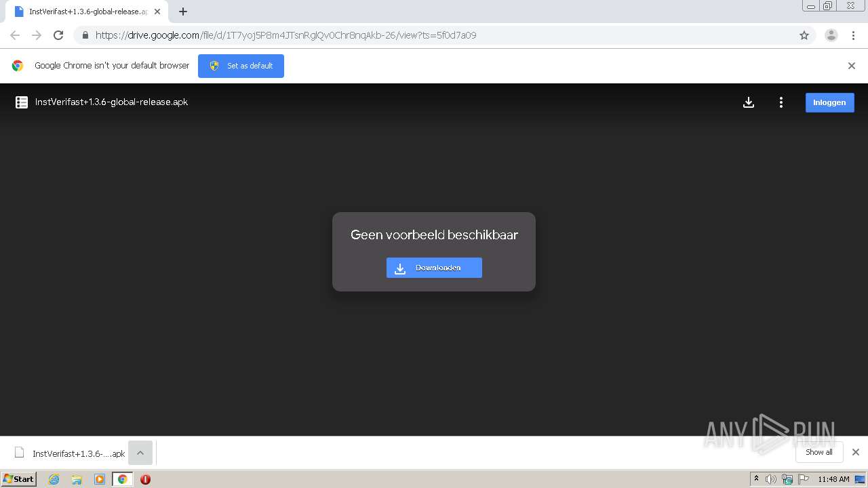Click the forward navigation arrow
This screenshot has width=868, height=488.
click(x=37, y=35)
